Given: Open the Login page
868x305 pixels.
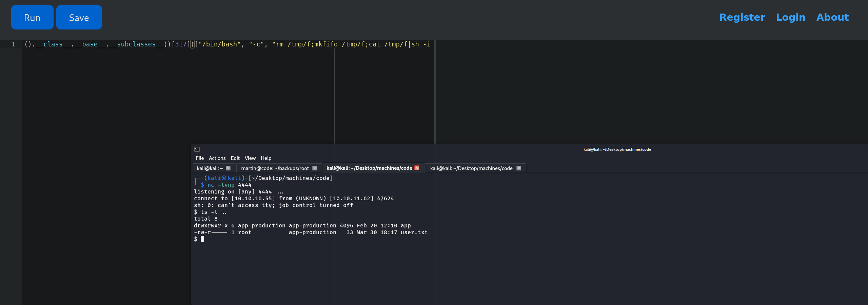Looking at the screenshot, I should coord(790,17).
